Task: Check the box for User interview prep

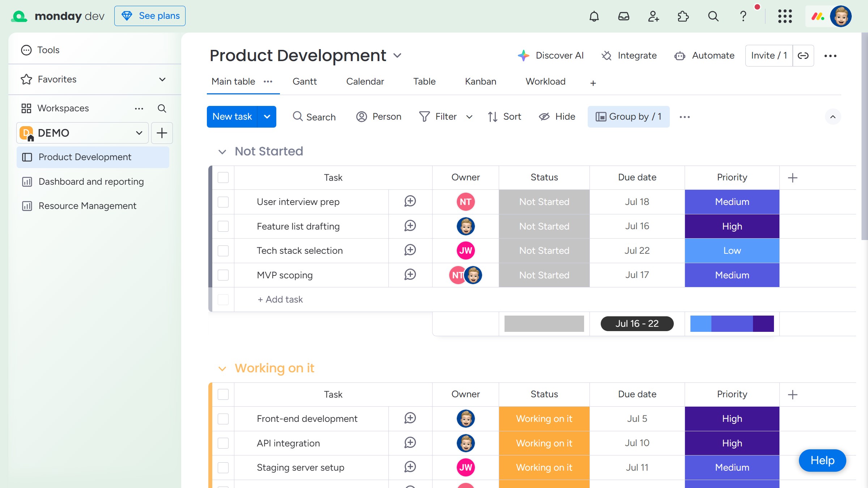Action: (223, 202)
